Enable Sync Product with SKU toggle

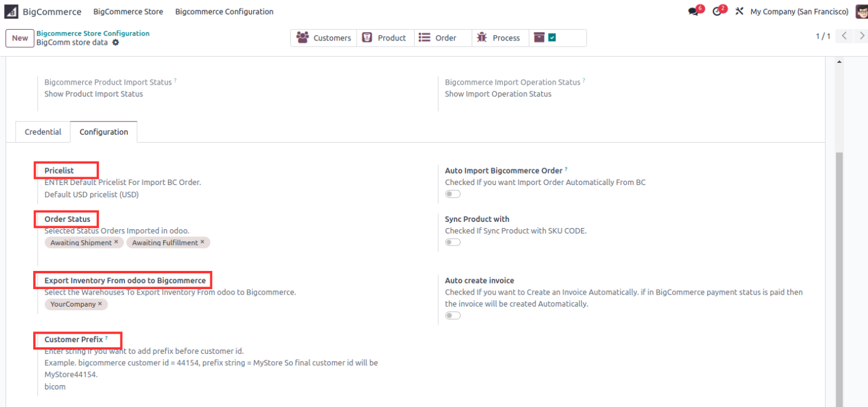pyautogui.click(x=453, y=242)
